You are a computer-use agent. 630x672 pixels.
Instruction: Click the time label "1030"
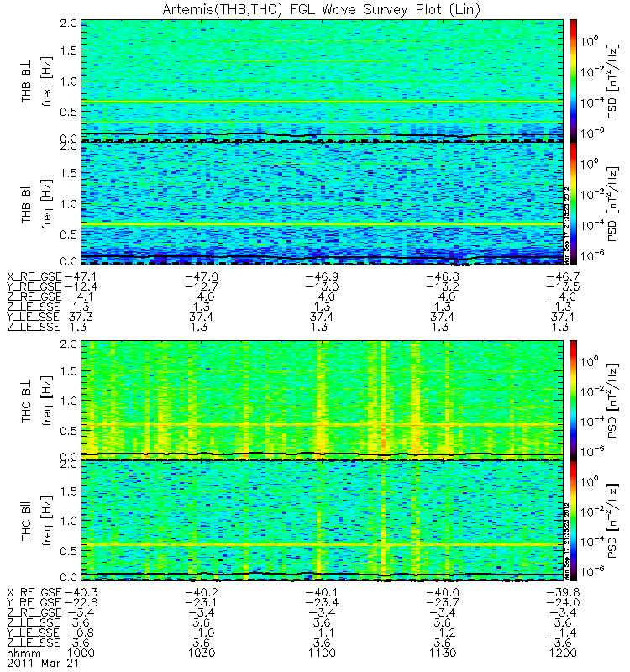tap(202, 654)
